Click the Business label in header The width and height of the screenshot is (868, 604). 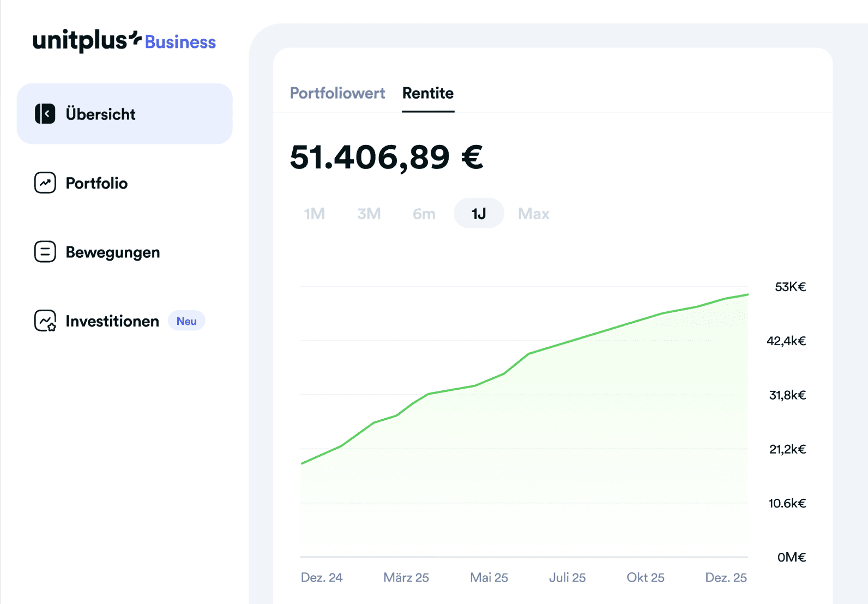(180, 42)
